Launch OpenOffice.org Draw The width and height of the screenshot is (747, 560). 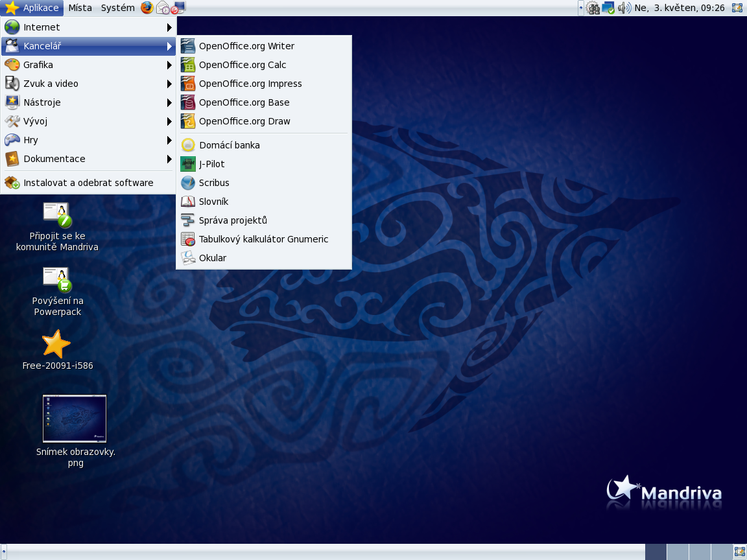[x=264, y=121]
